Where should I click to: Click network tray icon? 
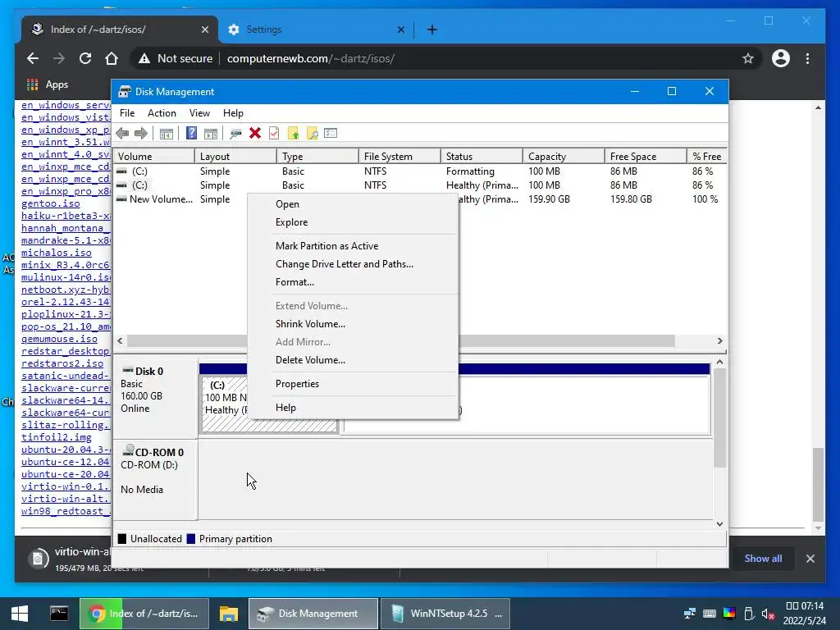click(689, 614)
